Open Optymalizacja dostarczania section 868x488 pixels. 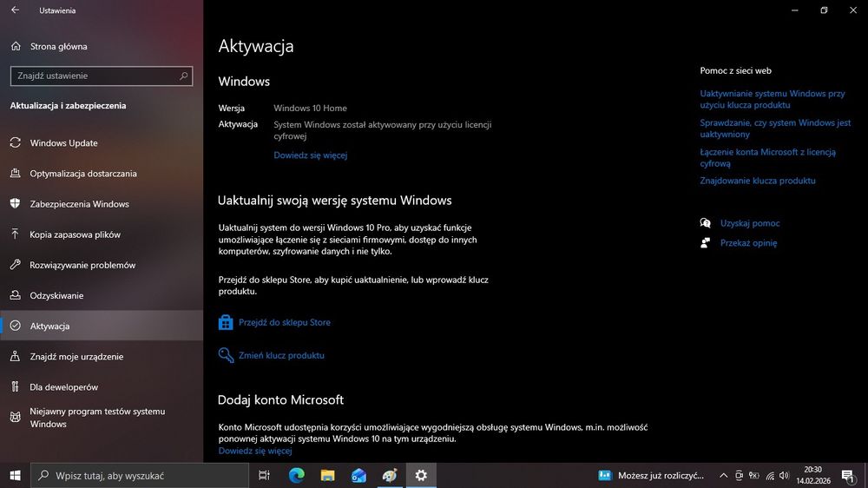[102, 174]
